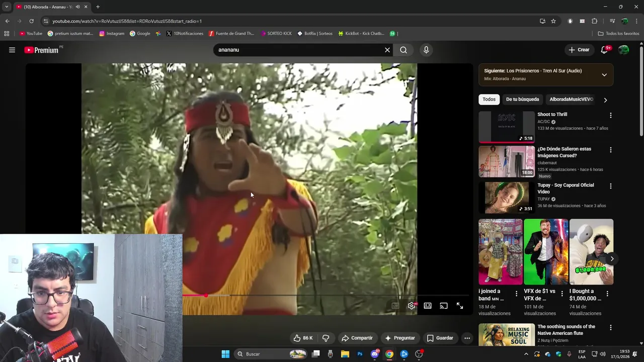Viewport: 644px width, 362px height.
Task: Like the video showing 86 K
Action: [x=303, y=338]
